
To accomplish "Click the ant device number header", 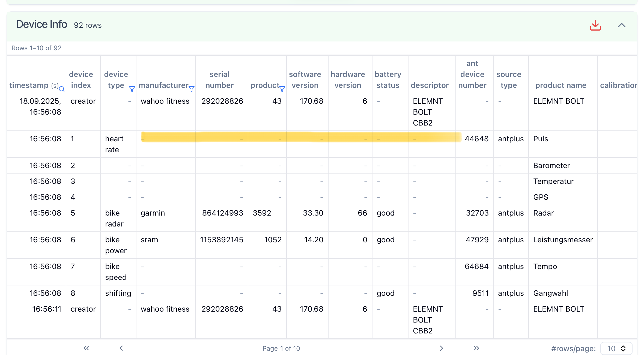I will 472,74.
